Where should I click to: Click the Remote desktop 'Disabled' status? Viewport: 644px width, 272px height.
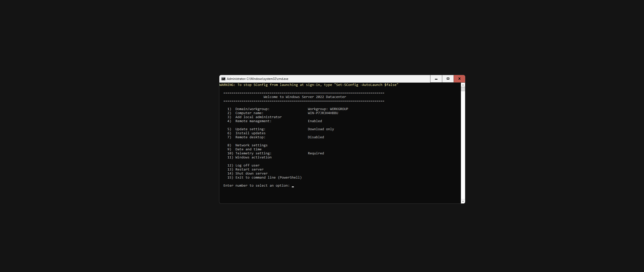coord(316,137)
